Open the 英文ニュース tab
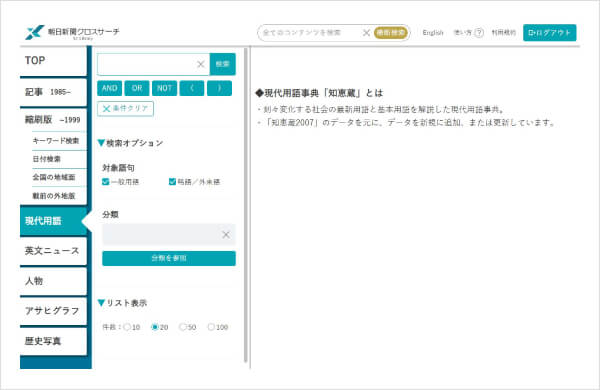This screenshot has height=390, width=600. tap(53, 251)
